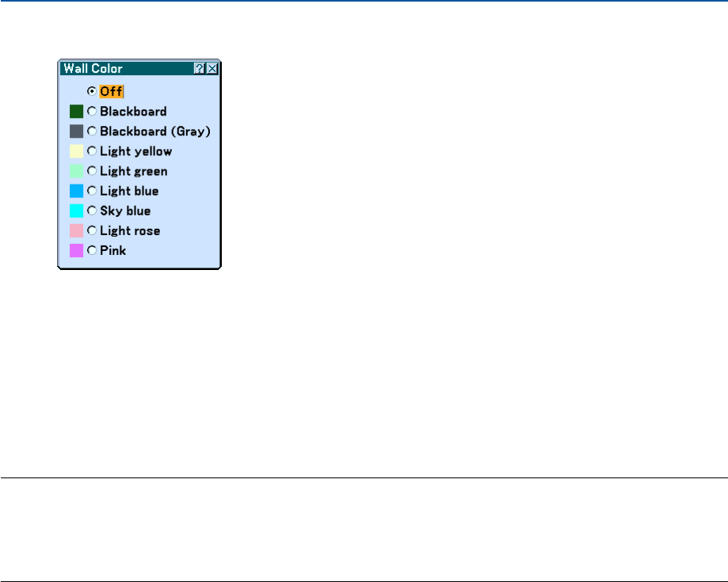
Task: Pick the Light green radio button
Action: pyautogui.click(x=92, y=171)
